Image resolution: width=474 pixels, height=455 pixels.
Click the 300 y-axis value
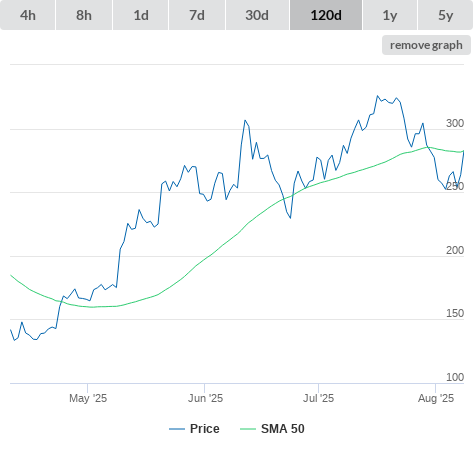click(455, 123)
